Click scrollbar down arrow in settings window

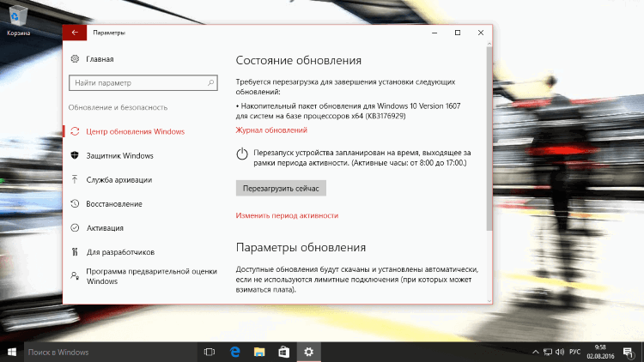[x=489, y=301]
